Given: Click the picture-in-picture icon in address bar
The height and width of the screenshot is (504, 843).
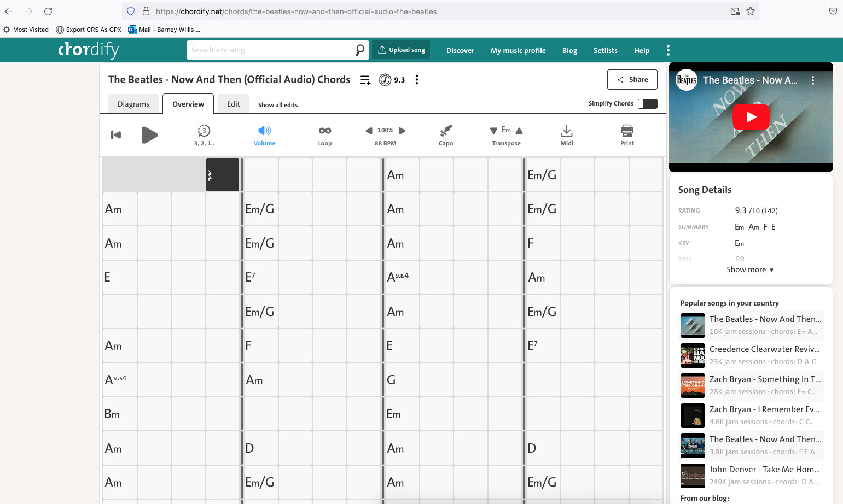Looking at the screenshot, I should point(735,11).
